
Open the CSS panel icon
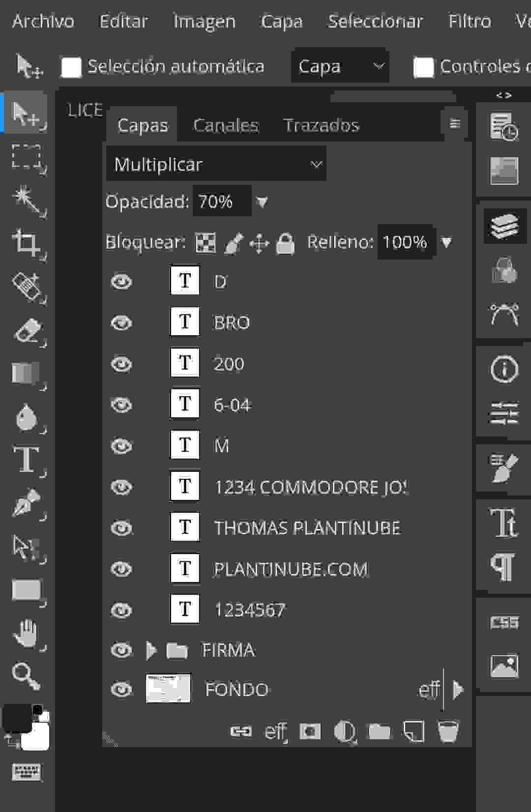point(504,622)
